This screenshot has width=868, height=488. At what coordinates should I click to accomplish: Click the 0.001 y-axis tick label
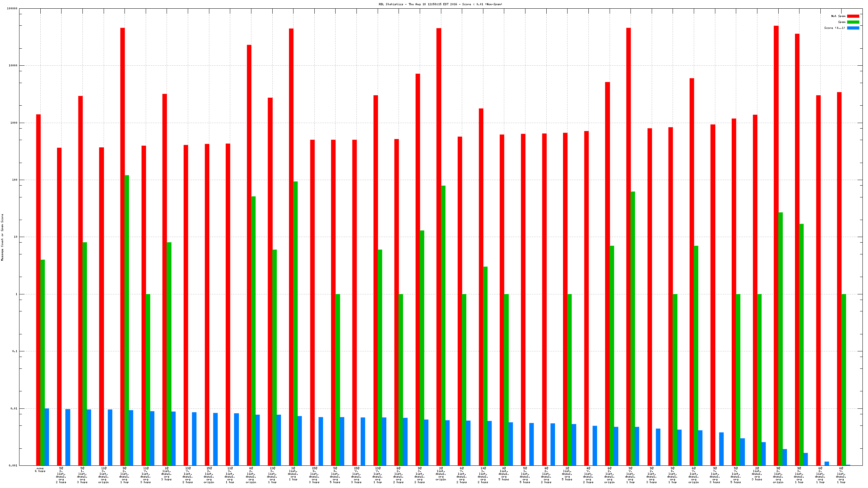(x=13, y=465)
